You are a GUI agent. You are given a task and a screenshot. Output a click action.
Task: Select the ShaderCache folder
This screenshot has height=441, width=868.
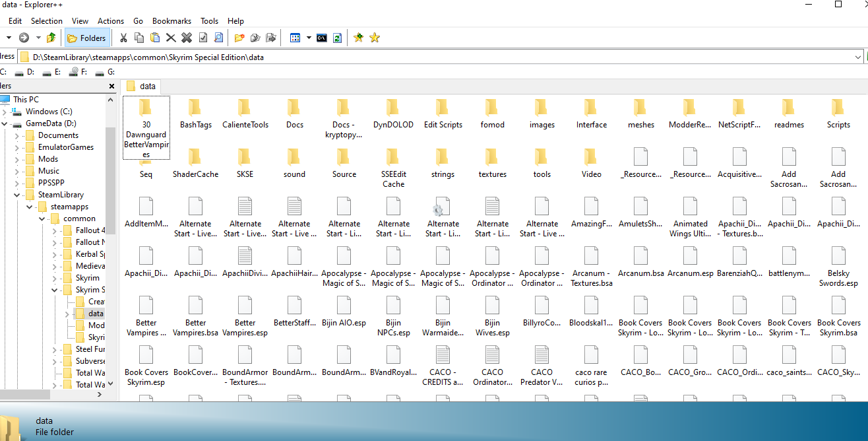[x=195, y=163]
